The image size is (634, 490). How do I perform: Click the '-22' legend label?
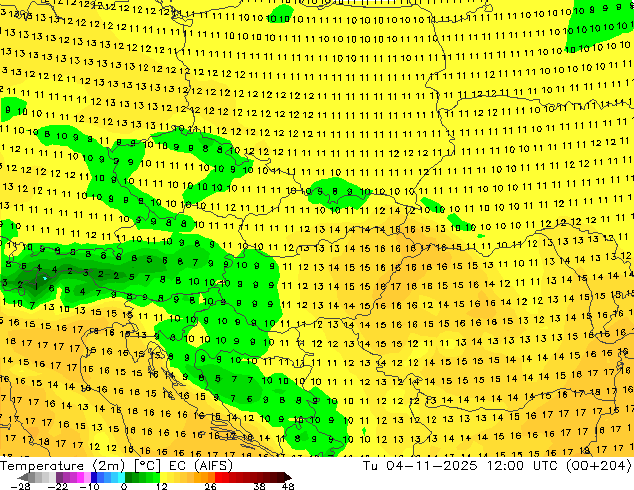57,486
